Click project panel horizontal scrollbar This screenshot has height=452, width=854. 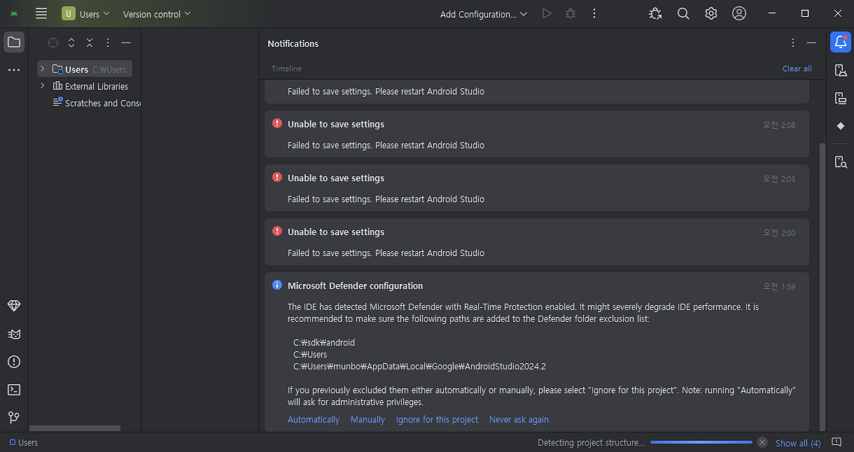[75, 428]
